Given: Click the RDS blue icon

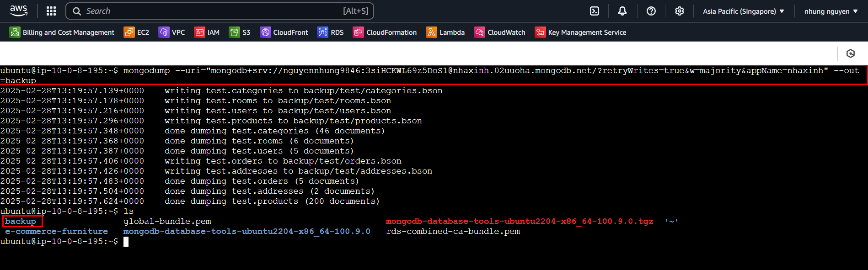Looking at the screenshot, I should pos(322,32).
